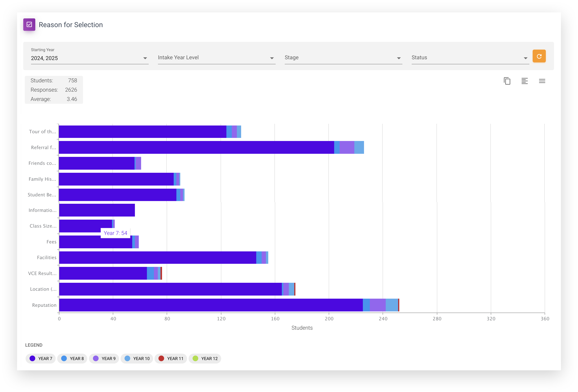Click the purple YEAR 9 color dot
578x392 pixels.
coord(96,358)
